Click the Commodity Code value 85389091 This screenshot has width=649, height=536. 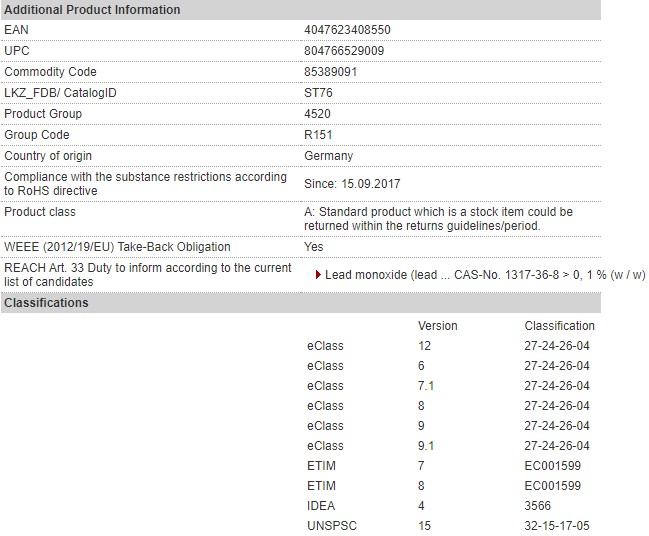tap(330, 72)
